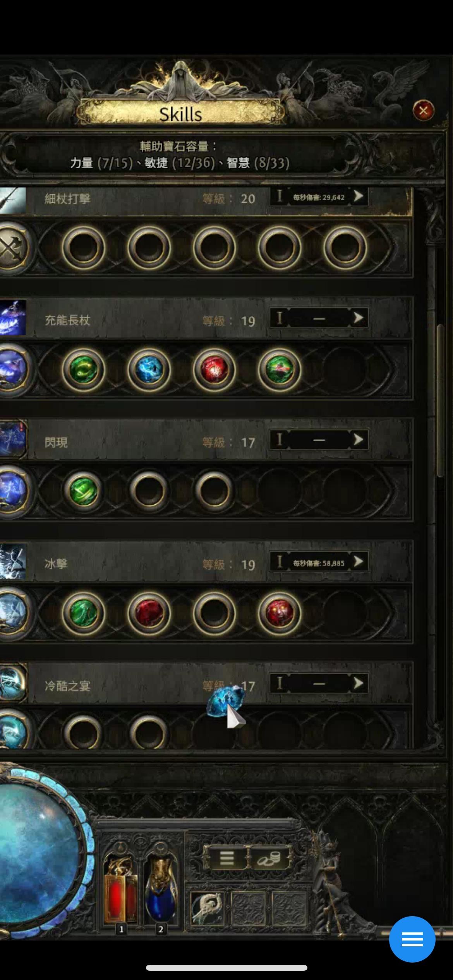This screenshot has width=453, height=980.
Task: Expand the details arrow for 冷酷之宴
Action: pyautogui.click(x=359, y=684)
